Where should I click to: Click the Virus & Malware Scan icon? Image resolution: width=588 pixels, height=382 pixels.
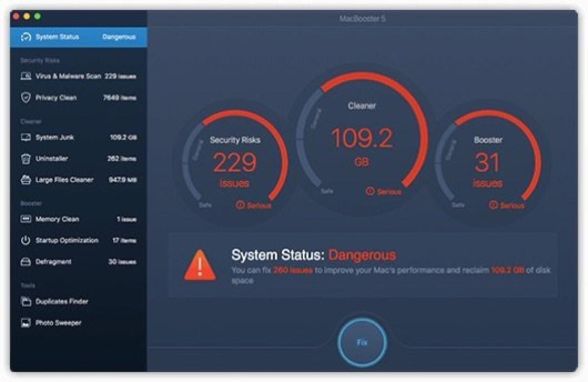click(x=26, y=76)
